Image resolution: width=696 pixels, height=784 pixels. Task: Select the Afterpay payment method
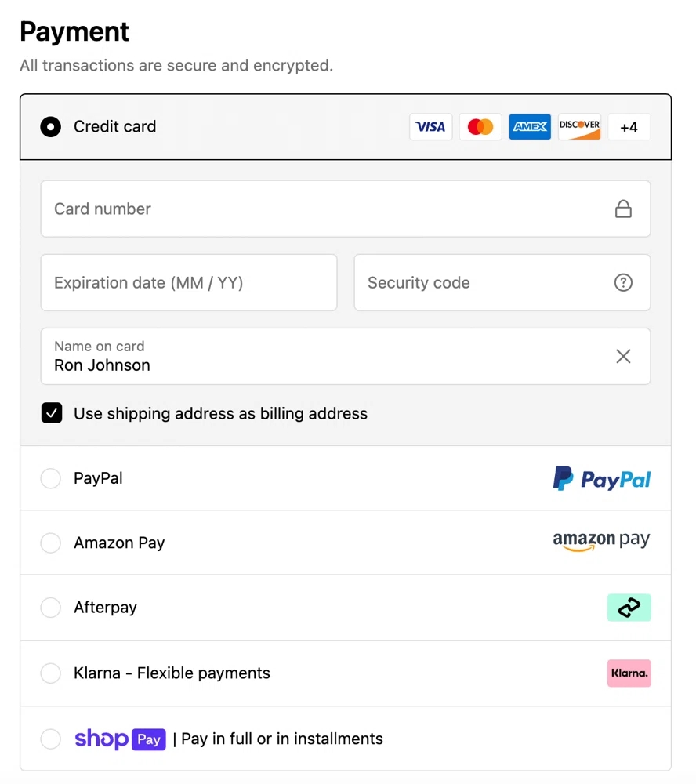[50, 607]
